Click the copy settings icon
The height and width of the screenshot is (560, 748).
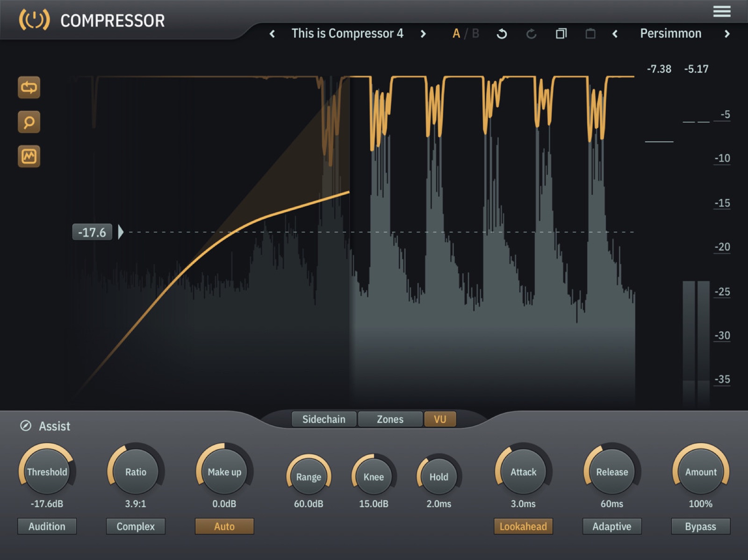(x=561, y=34)
